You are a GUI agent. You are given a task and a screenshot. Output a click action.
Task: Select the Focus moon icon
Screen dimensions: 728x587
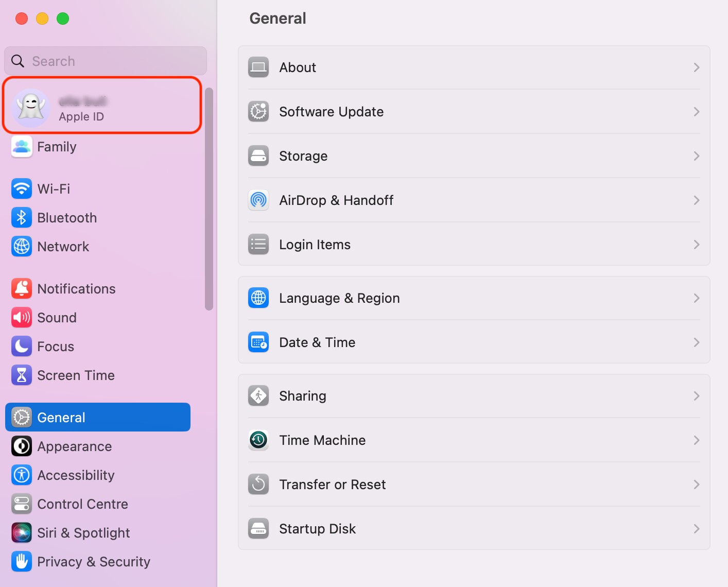22,347
